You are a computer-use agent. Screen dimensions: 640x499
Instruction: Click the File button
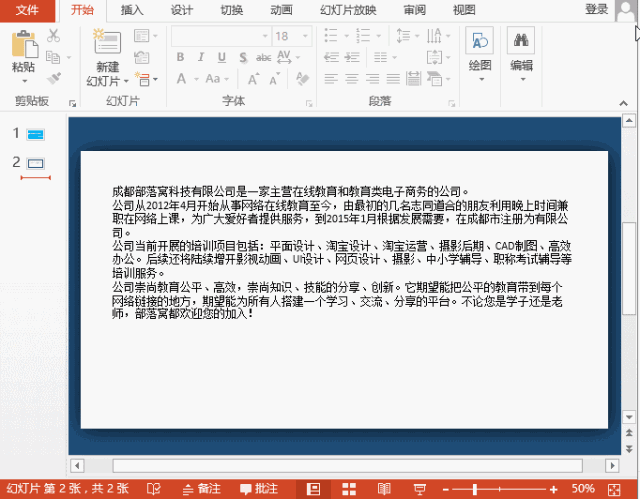pos(28,10)
